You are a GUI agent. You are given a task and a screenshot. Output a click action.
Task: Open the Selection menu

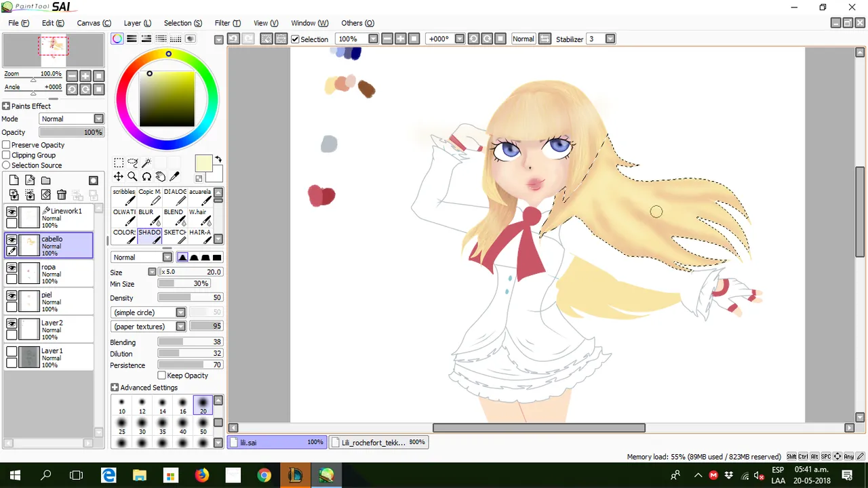pos(182,23)
